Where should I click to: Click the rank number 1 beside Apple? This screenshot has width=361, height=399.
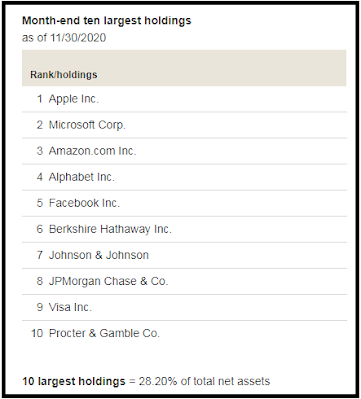[x=40, y=99]
